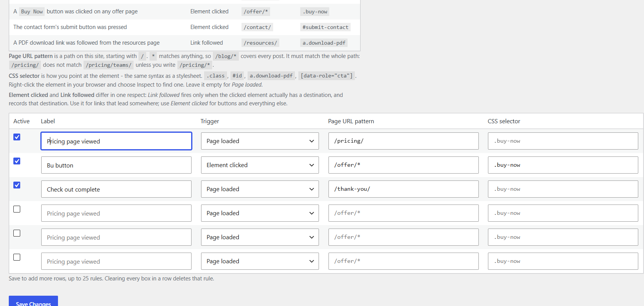Click the /contact/ code in examples table

pyautogui.click(x=257, y=27)
